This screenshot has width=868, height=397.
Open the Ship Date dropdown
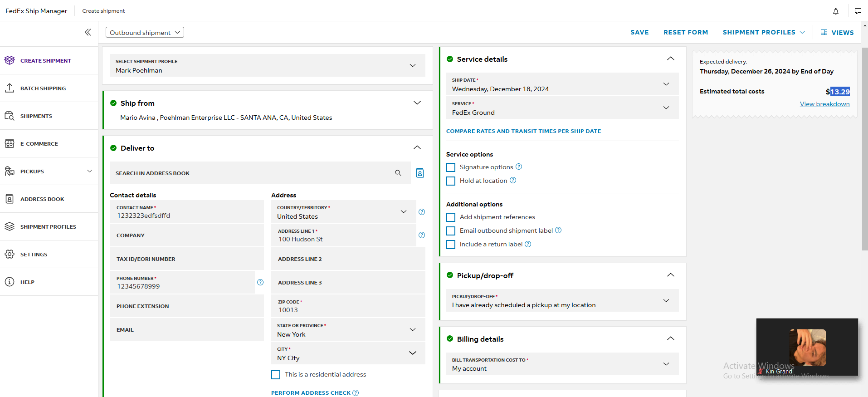562,84
